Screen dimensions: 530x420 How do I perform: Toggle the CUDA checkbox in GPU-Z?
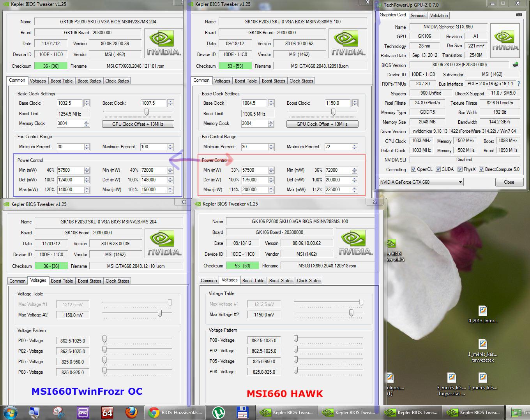tap(438, 169)
